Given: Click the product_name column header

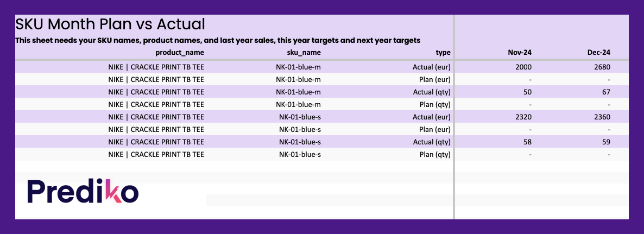Looking at the screenshot, I should (x=180, y=53).
